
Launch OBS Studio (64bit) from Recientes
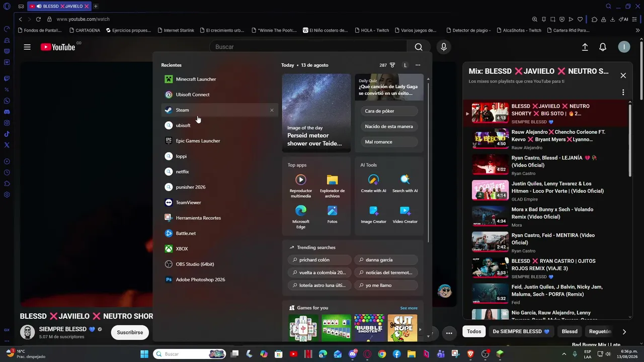[x=219, y=264]
